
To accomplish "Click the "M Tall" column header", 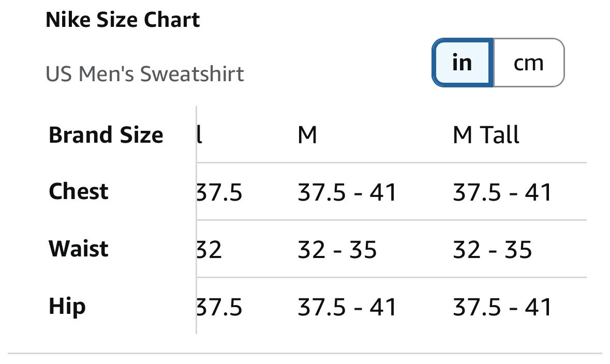I will point(486,135).
